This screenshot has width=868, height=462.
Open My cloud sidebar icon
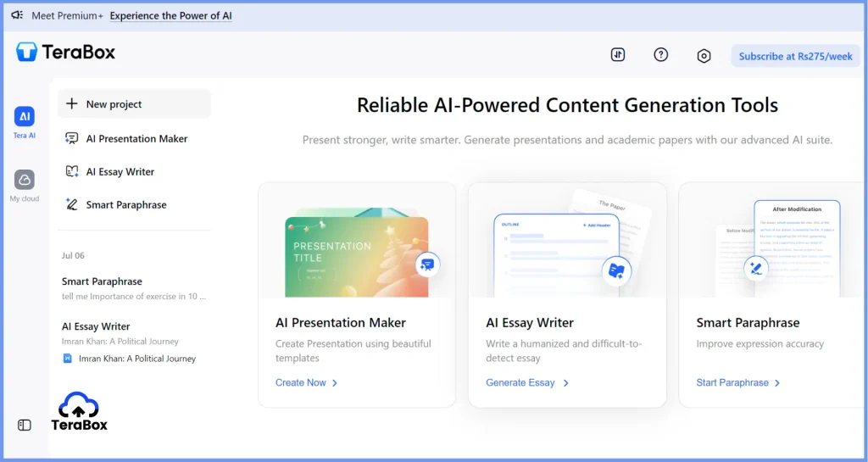(x=25, y=180)
